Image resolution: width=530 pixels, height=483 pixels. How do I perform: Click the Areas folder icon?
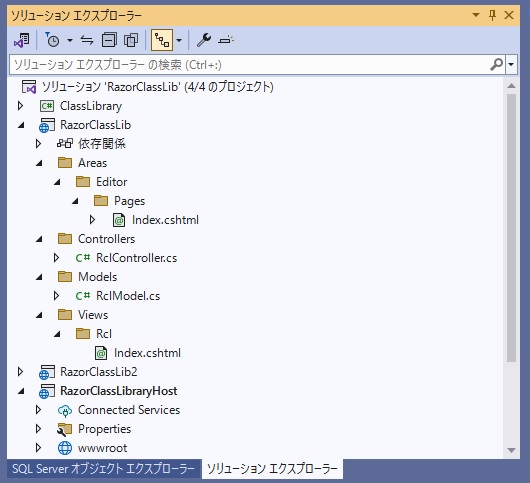pos(65,163)
